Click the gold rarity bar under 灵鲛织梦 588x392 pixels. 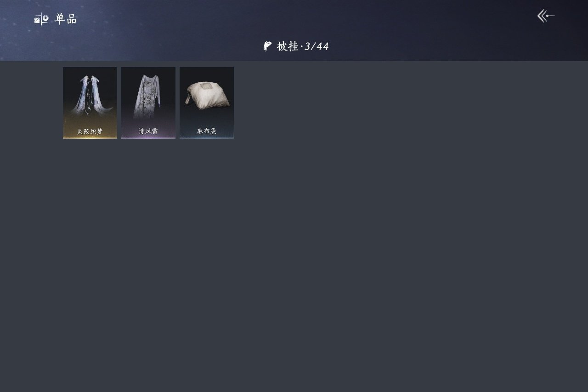click(90, 137)
